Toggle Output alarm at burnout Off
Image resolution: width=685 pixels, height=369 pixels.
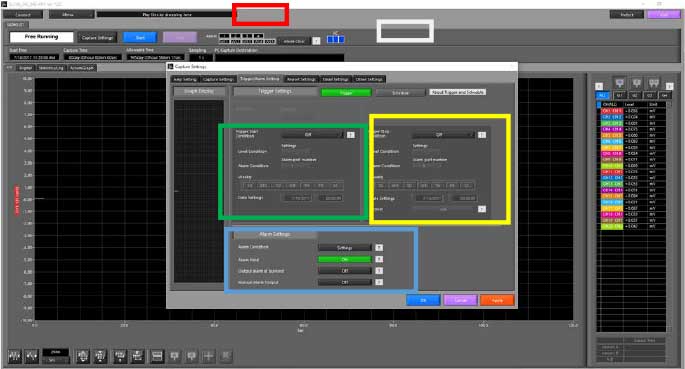click(345, 271)
